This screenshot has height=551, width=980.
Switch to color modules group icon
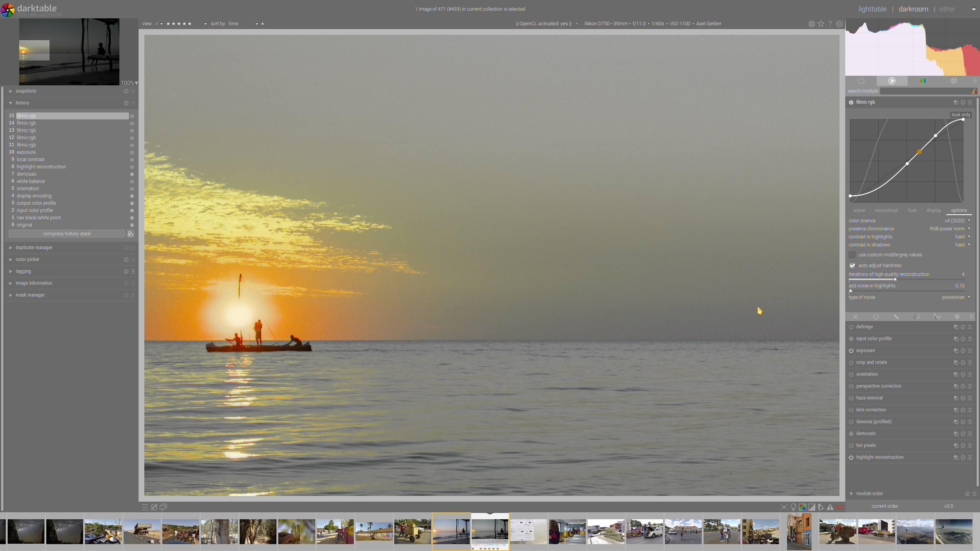click(923, 81)
